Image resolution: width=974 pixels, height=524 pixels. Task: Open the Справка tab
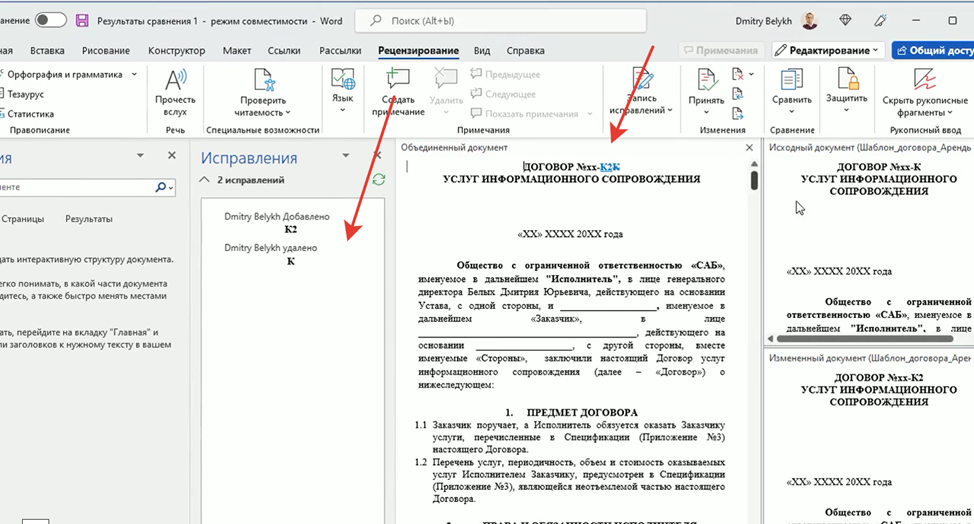coord(526,50)
